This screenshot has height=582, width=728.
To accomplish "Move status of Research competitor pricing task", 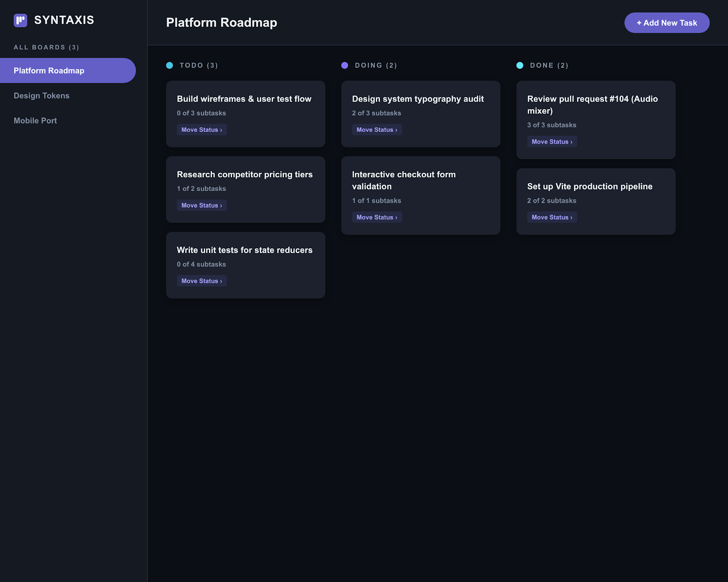I will coord(202,205).
